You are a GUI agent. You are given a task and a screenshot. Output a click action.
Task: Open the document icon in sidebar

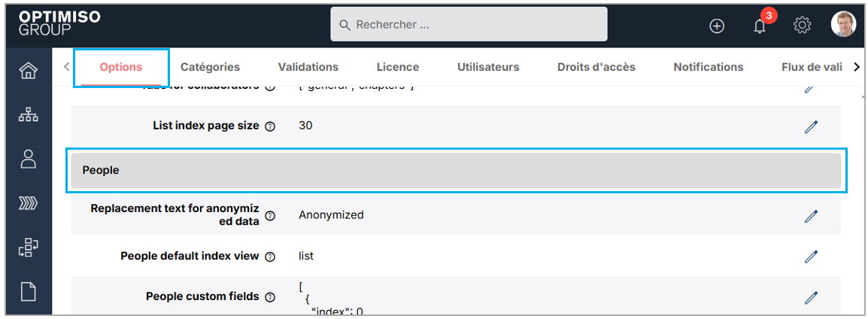[28, 291]
